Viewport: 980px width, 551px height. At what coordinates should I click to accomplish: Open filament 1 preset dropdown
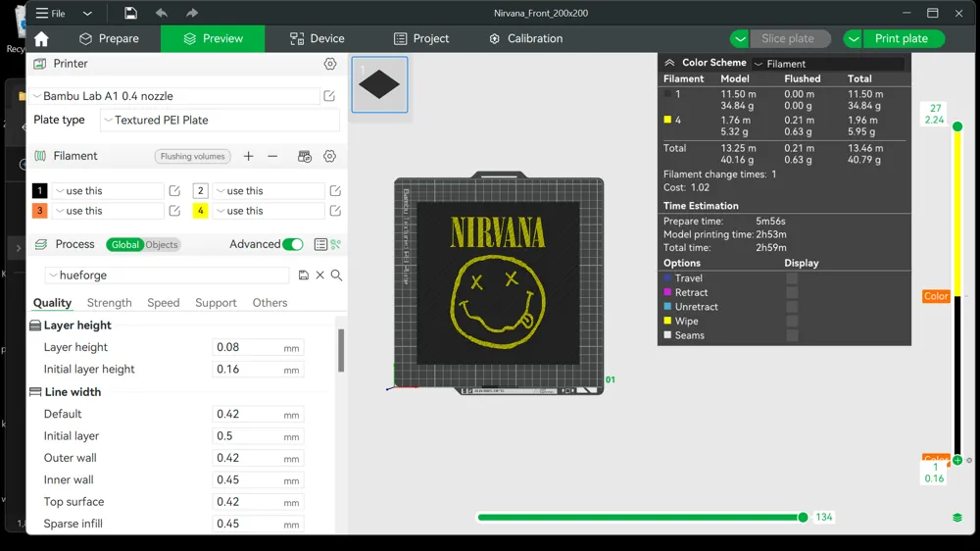pyautogui.click(x=108, y=191)
